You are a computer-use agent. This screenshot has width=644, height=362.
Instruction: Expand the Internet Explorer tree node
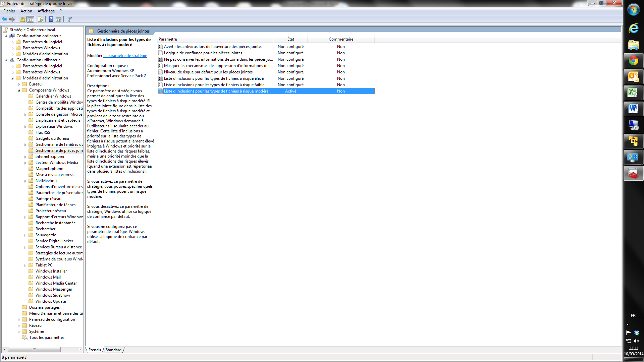[x=25, y=157]
